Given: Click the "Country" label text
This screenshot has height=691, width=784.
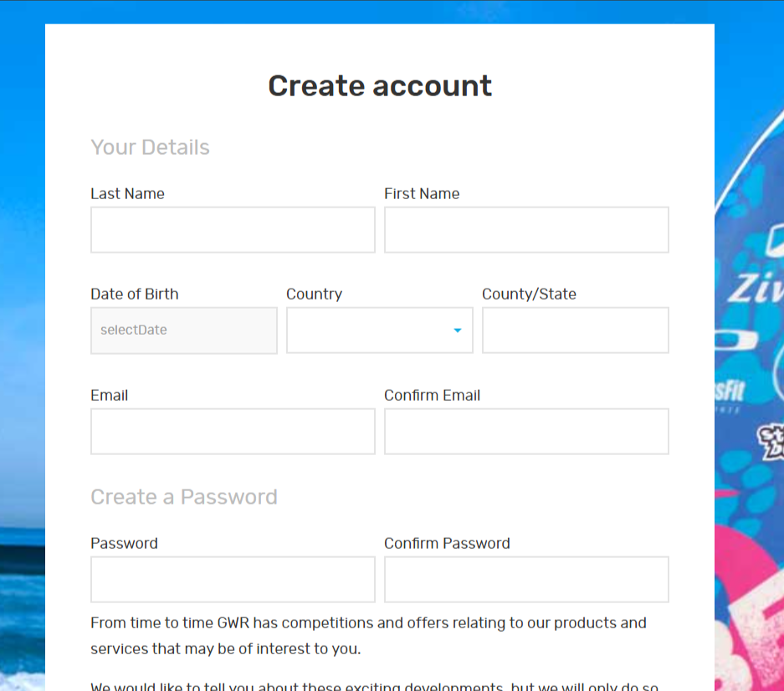Looking at the screenshot, I should pos(314,294).
